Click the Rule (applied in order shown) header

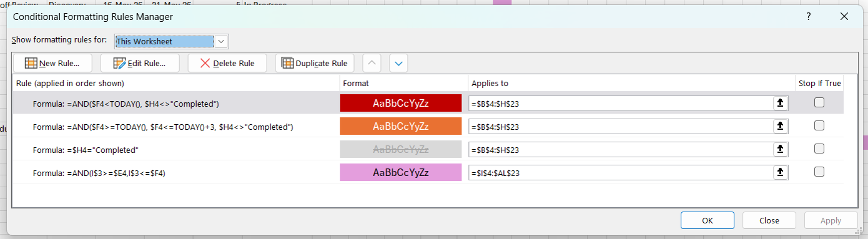[70, 83]
